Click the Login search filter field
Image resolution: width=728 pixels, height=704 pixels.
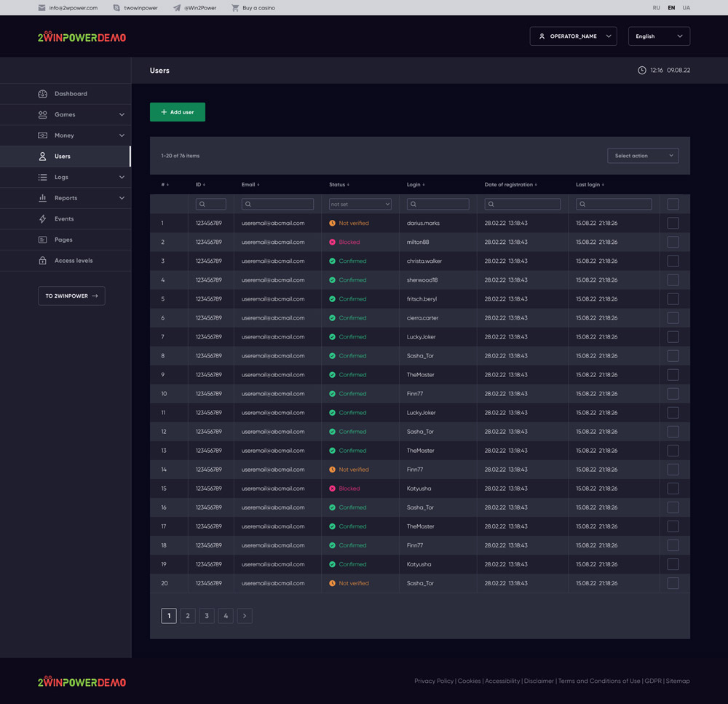[438, 205]
